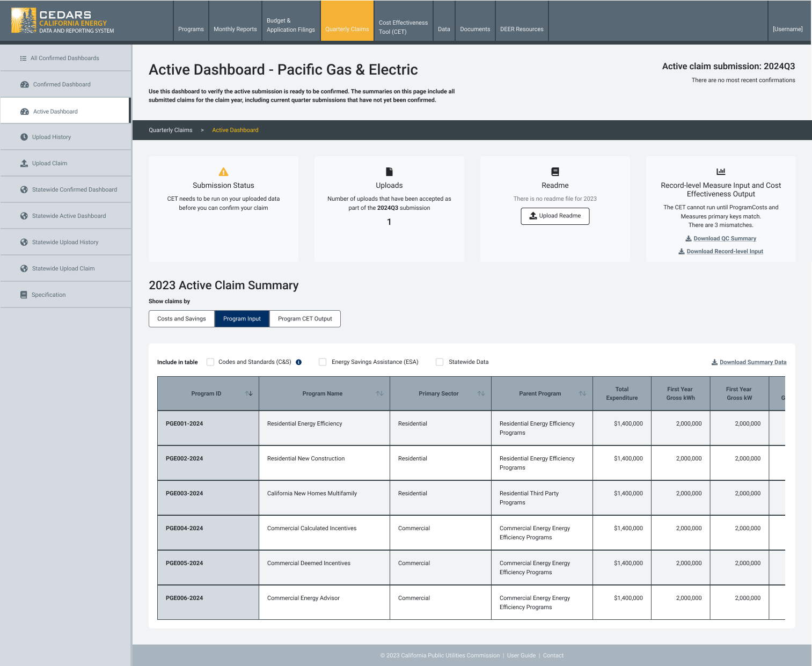
Task: Click Quarterly Claims breadcrumb
Action: tap(171, 130)
